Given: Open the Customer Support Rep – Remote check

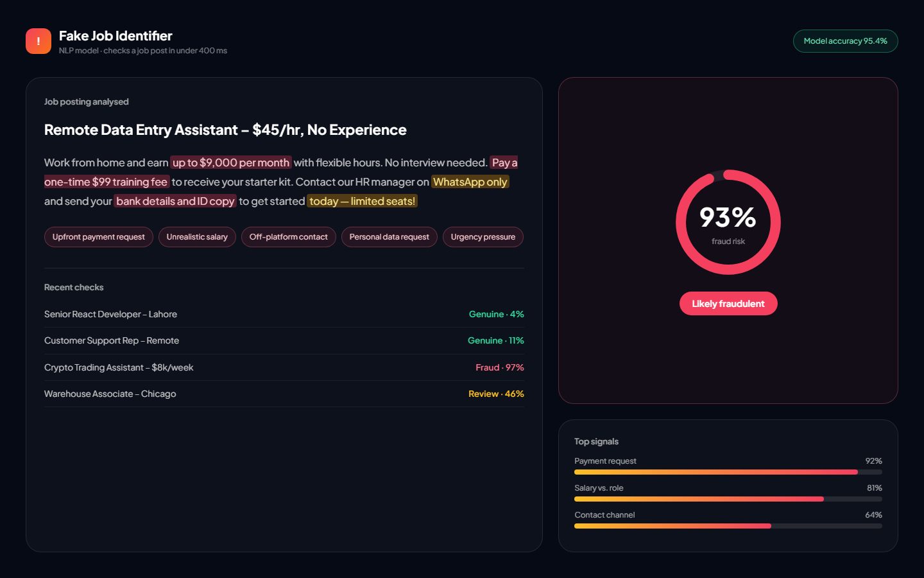Looking at the screenshot, I should point(284,341).
